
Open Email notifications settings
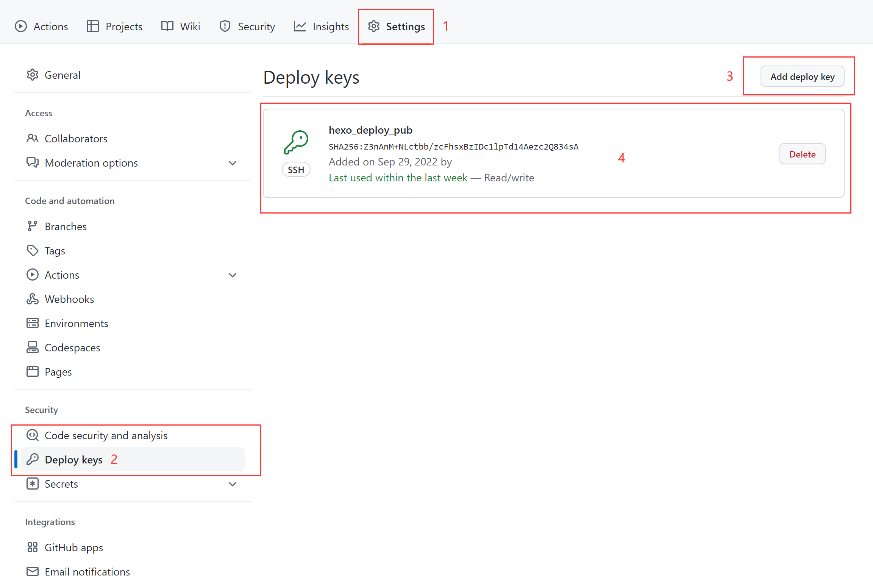coord(133,572)
